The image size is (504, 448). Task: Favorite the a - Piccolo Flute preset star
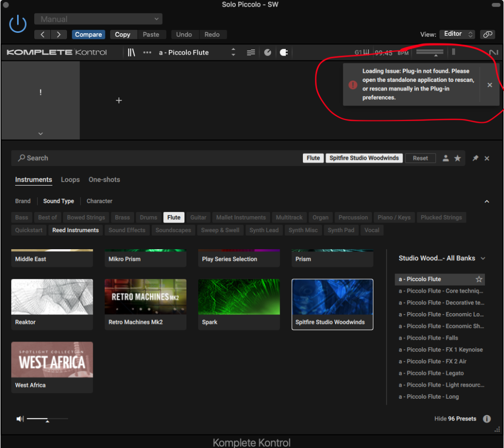click(x=479, y=279)
